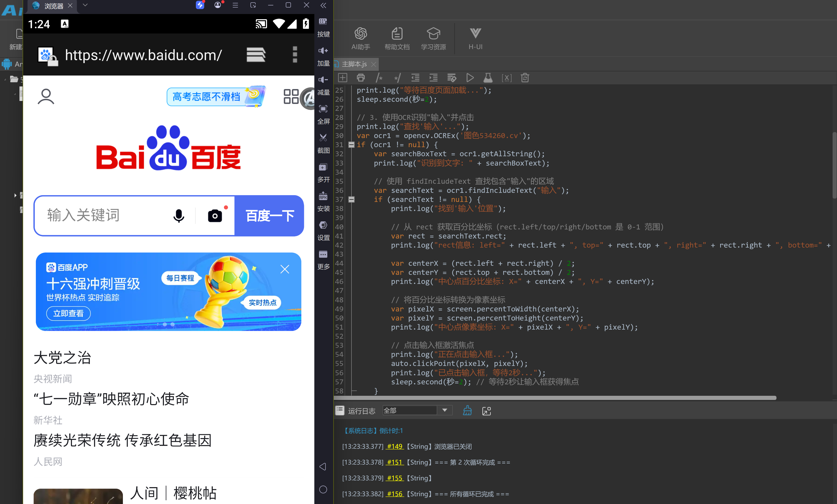Click the 百度一下 search button

coord(269,215)
